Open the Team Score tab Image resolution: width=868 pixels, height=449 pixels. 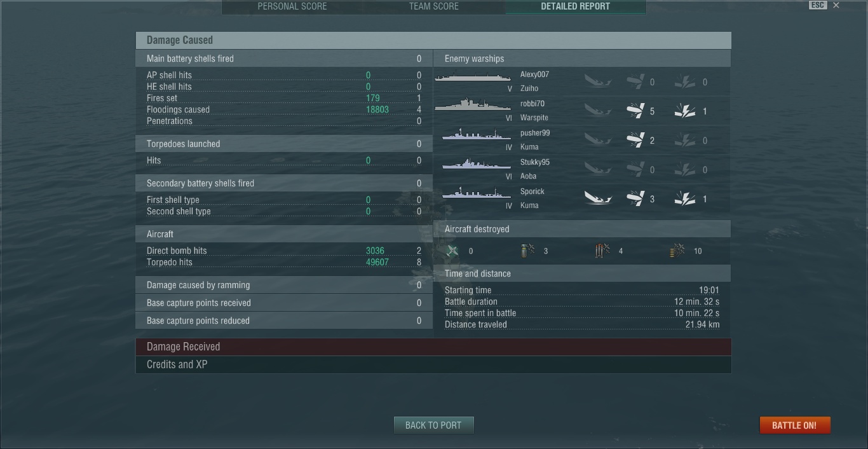click(434, 6)
